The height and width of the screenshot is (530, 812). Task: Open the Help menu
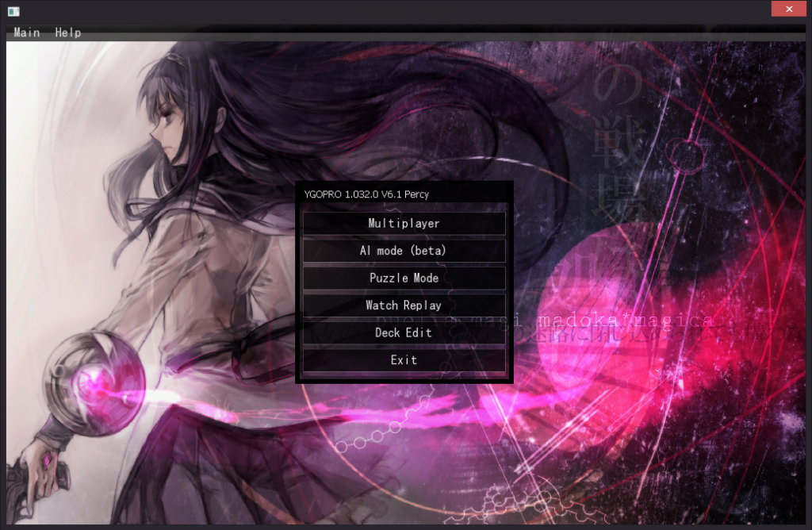click(68, 33)
